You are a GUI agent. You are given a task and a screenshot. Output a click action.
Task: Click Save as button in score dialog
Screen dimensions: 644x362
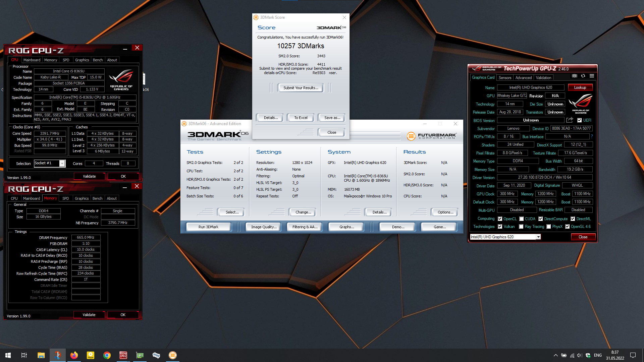pos(332,118)
